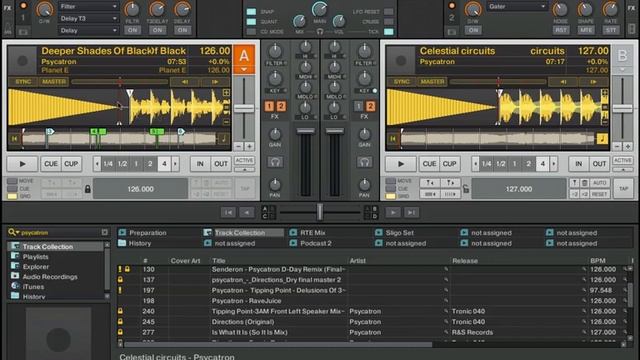Screen dimensions: 640x360
Task: Toggle headphone cue for channel B
Action: click(364, 162)
